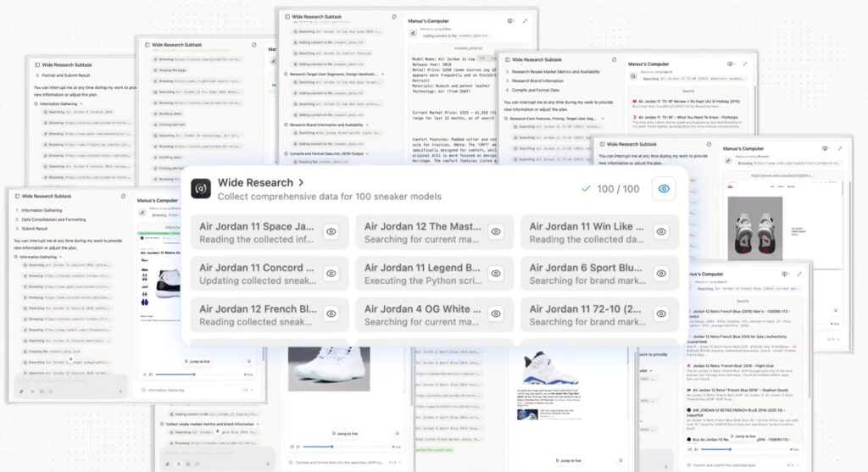Expand the Nike browsing Manus's Computer panel to fullscreen
Screen dimensions: 868x472
click(x=840, y=148)
